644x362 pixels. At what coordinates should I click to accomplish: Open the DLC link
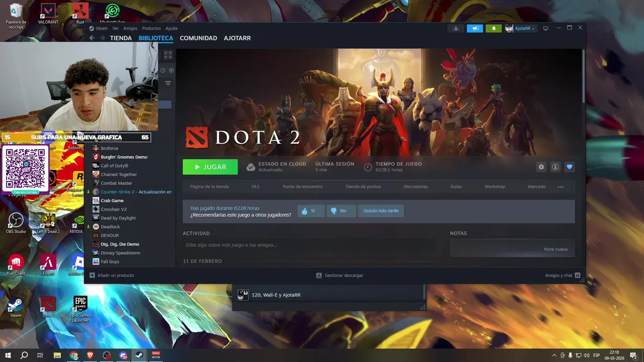pyautogui.click(x=256, y=187)
